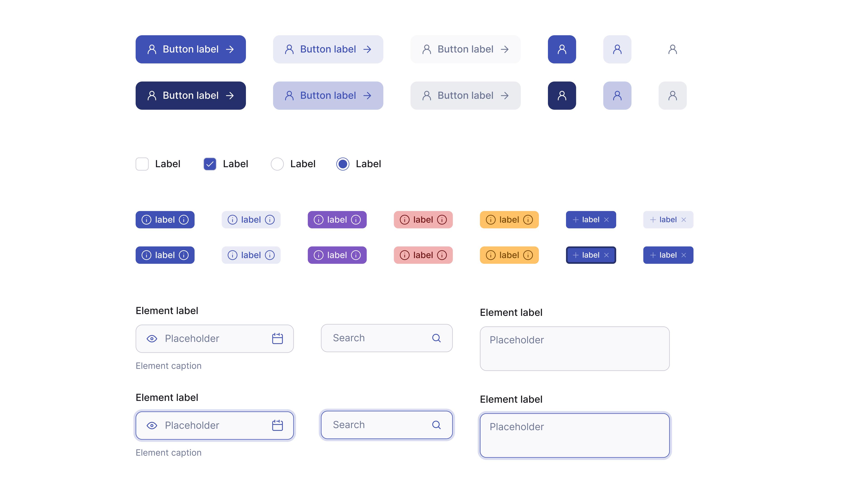
Task: Select the filled radio button next to Label
Action: click(343, 164)
